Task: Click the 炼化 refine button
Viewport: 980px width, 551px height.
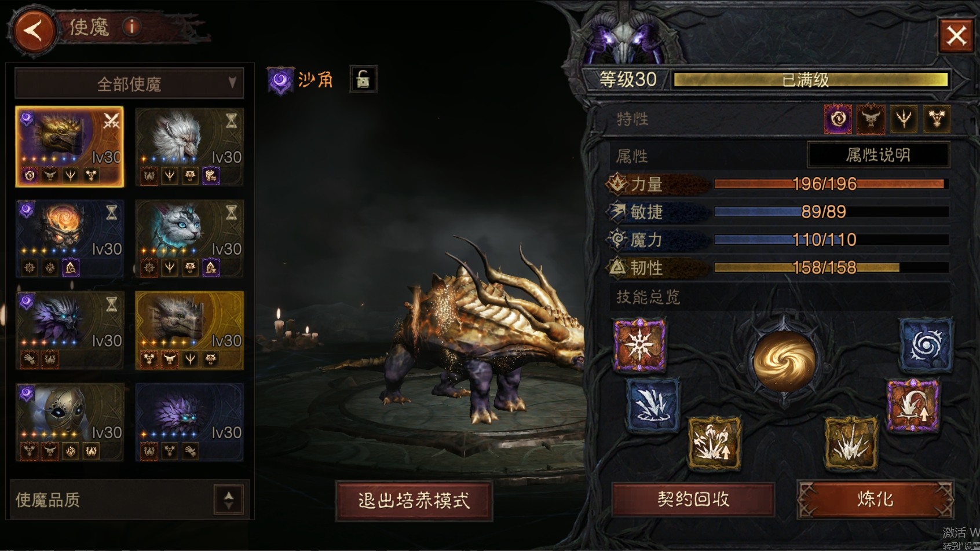Action: 875,499
